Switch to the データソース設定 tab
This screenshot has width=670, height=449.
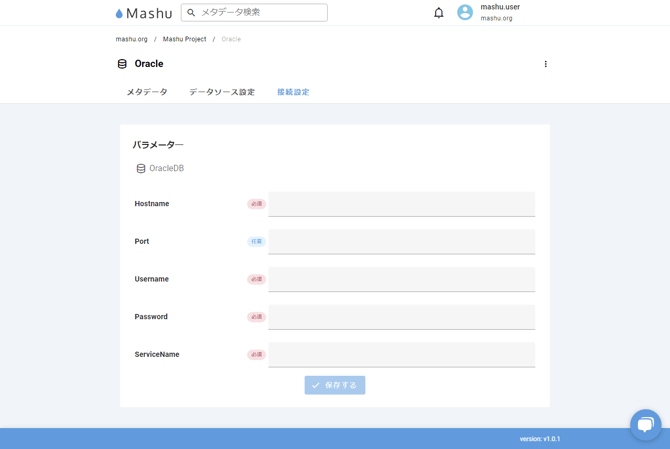pos(222,92)
